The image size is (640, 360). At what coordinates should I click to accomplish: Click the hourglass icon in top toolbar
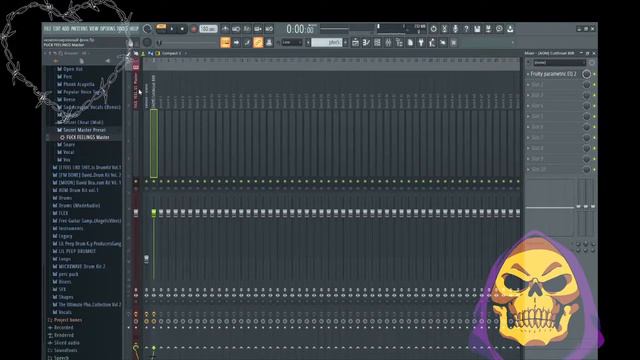[x=444, y=29]
